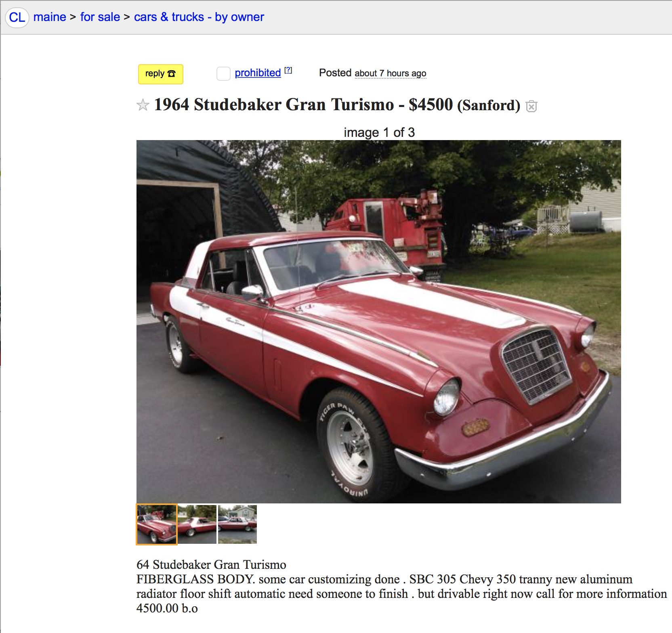The height and width of the screenshot is (633, 672).
Task: Click the CL craigslist logo icon
Action: point(17,17)
